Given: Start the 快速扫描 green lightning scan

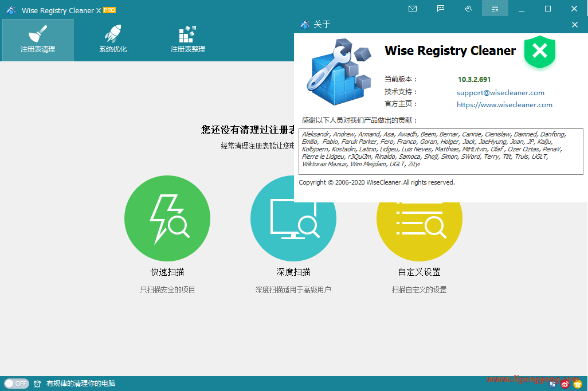Looking at the screenshot, I should (167, 218).
